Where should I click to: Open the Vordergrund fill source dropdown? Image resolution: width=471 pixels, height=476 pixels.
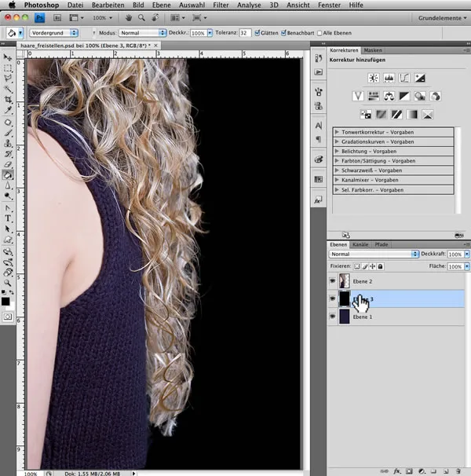pyautogui.click(x=54, y=33)
